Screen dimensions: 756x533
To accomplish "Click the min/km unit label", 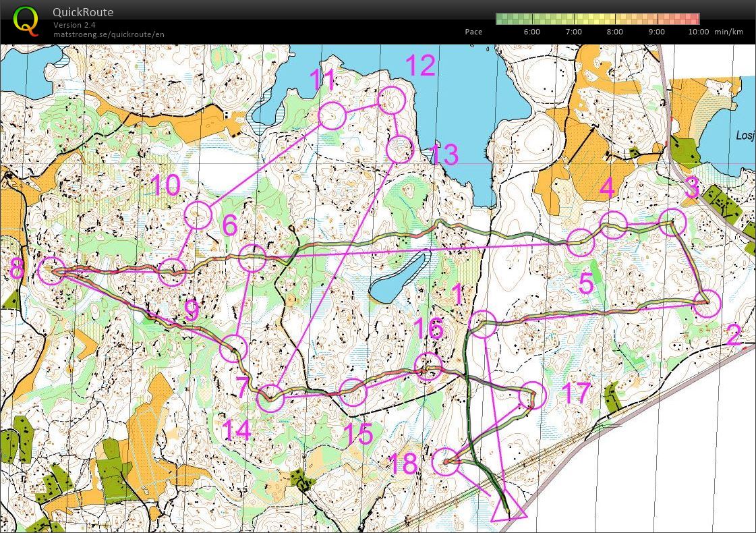I will pos(729,32).
